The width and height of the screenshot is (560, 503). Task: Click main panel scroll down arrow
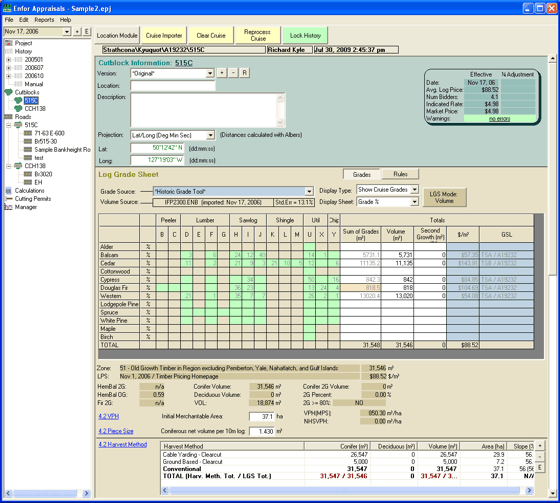pyautogui.click(x=552, y=494)
